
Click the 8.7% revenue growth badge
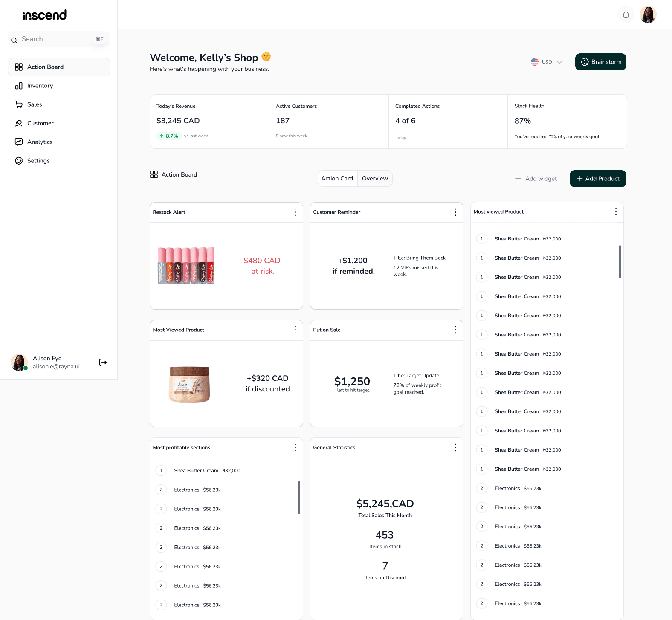(169, 136)
